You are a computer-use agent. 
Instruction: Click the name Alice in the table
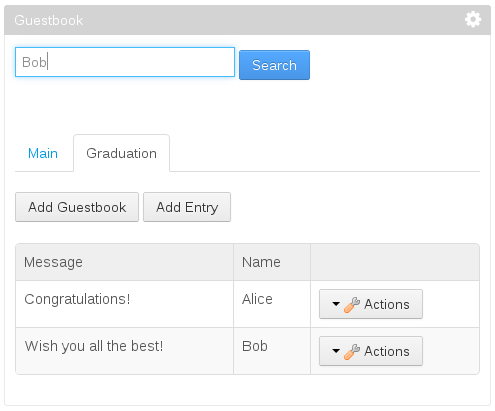[x=257, y=299]
